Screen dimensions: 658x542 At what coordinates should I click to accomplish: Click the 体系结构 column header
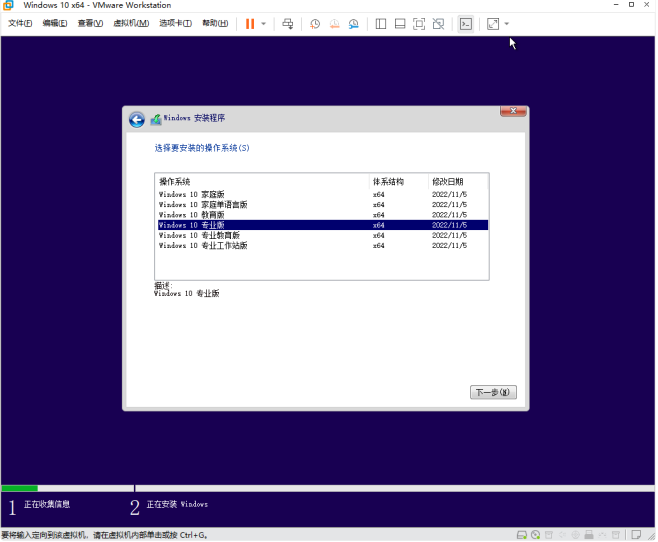point(399,182)
